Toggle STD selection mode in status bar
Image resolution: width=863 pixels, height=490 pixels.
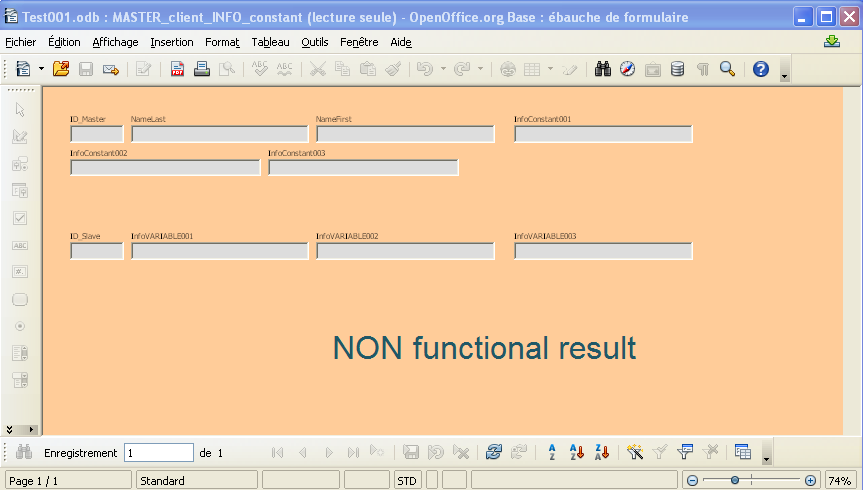(407, 481)
